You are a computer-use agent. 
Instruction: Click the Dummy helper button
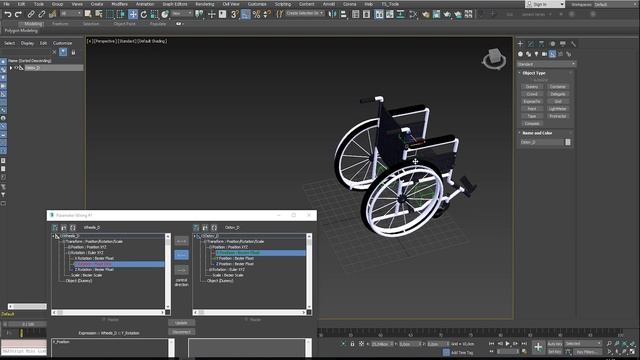pos(531,87)
